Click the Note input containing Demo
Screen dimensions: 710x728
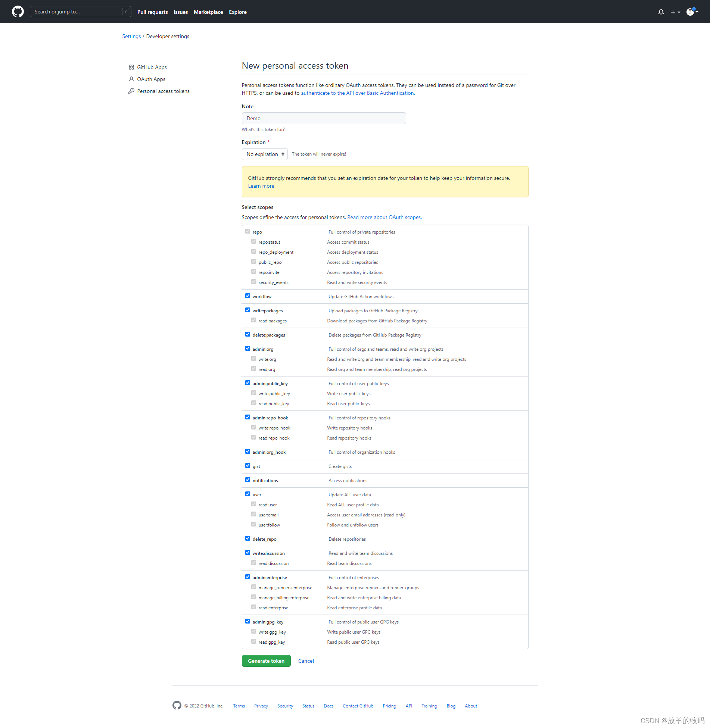324,118
